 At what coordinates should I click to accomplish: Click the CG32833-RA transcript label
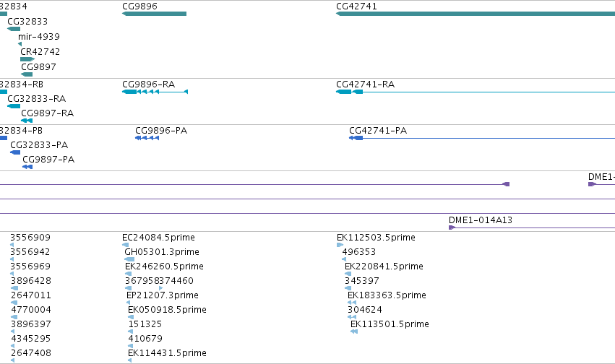point(36,99)
